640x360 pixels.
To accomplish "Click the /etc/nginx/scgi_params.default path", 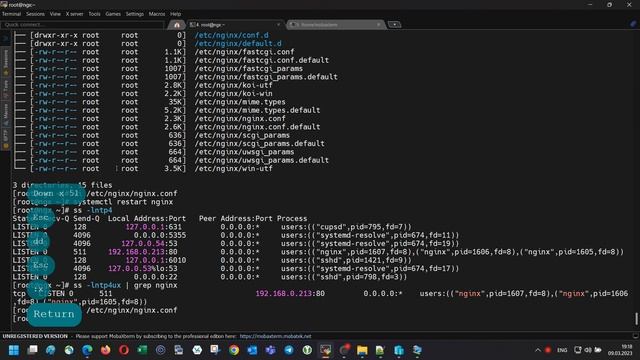I will coord(260,144).
